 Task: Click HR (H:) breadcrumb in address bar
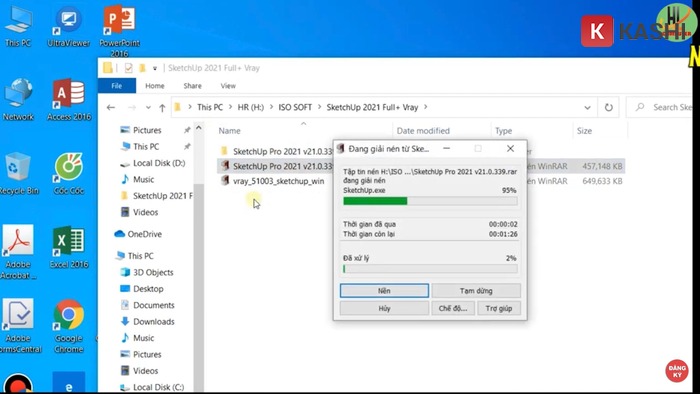250,107
